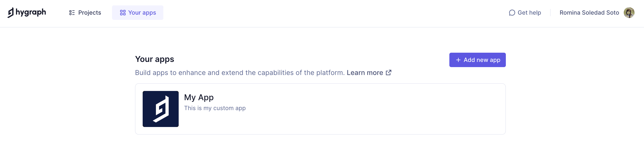Screen dimensions: 644x145
Task: Click the Hygraph logo
Action: click(x=27, y=12)
